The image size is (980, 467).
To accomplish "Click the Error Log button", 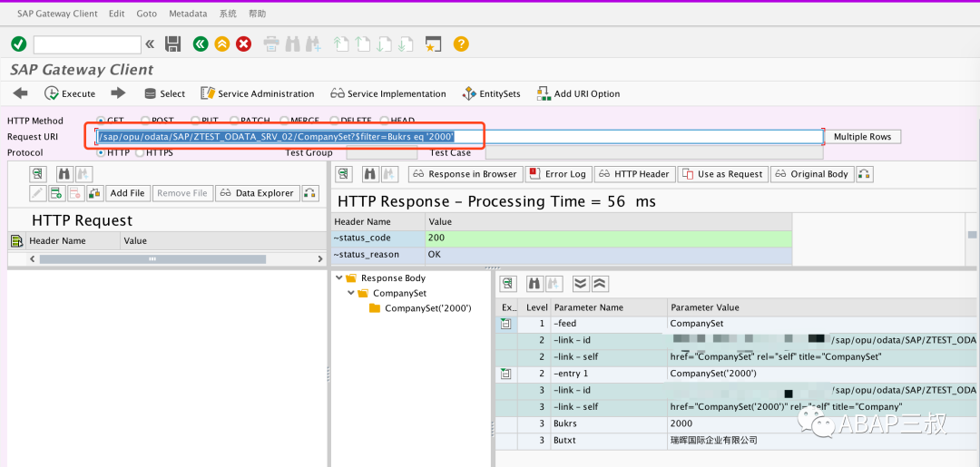I will 558,174.
